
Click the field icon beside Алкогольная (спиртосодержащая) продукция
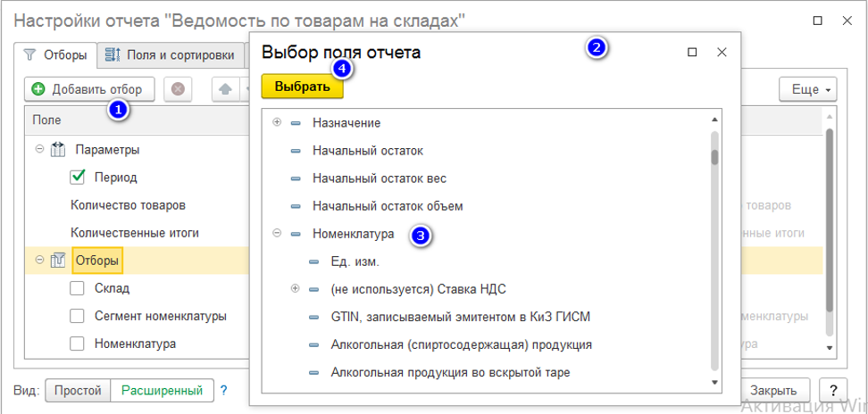point(313,345)
